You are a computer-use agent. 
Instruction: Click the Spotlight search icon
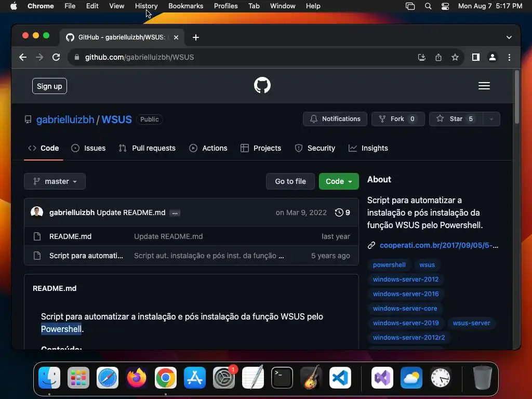(x=428, y=6)
